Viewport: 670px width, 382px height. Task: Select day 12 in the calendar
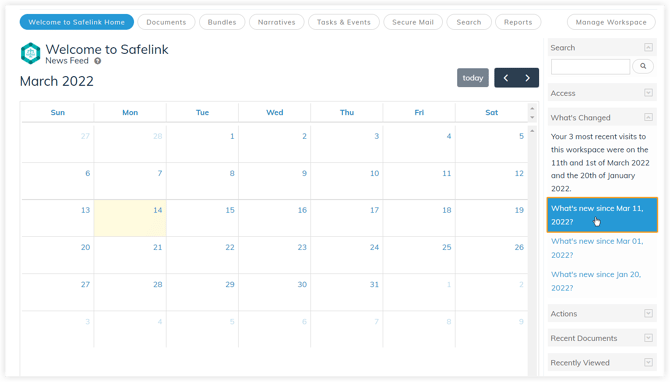(491, 181)
